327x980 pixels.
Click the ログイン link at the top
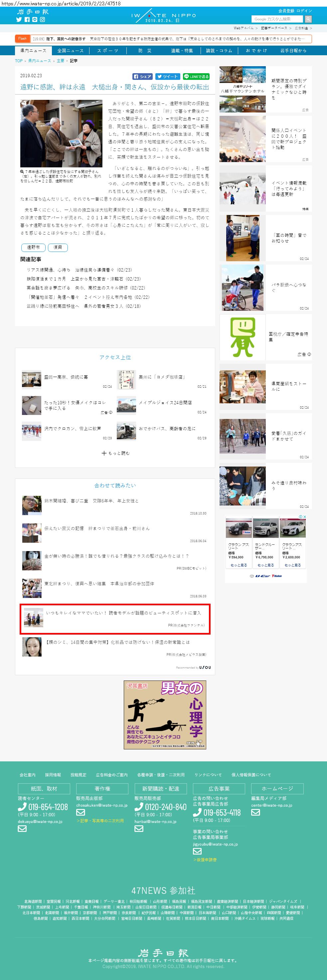[x=304, y=11]
